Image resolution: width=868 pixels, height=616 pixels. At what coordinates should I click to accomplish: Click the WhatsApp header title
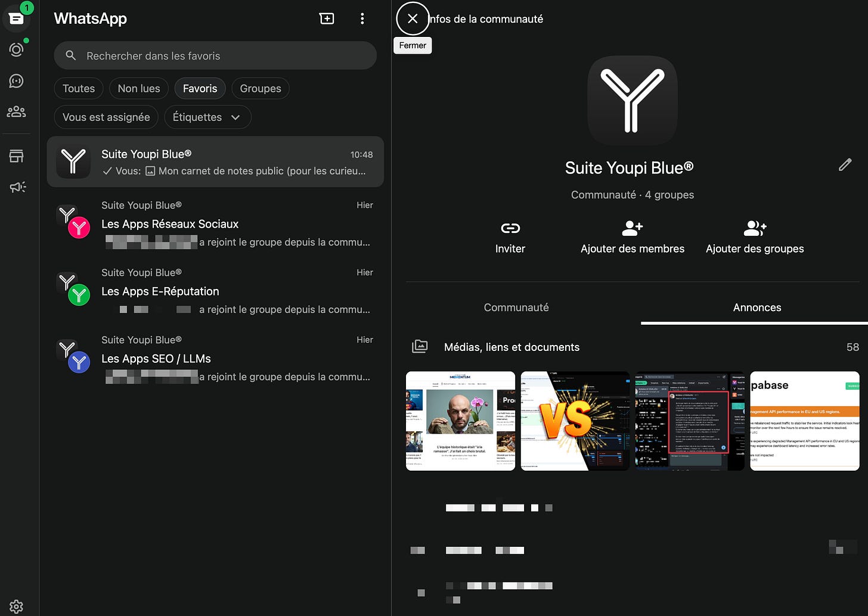[91, 18]
